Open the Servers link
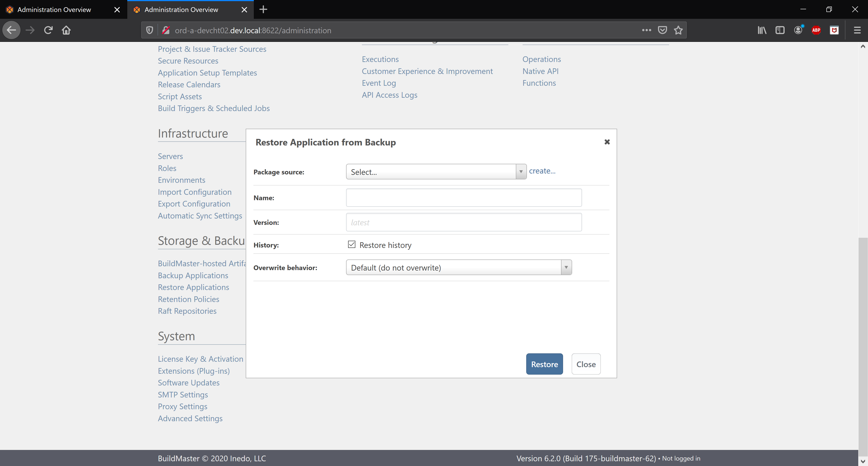The width and height of the screenshot is (868, 466). tap(170, 157)
